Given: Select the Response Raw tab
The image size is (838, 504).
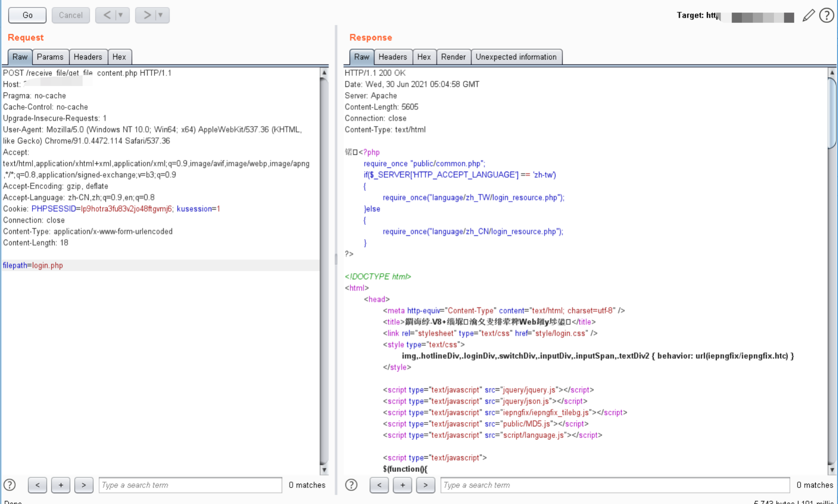Looking at the screenshot, I should [x=362, y=57].
